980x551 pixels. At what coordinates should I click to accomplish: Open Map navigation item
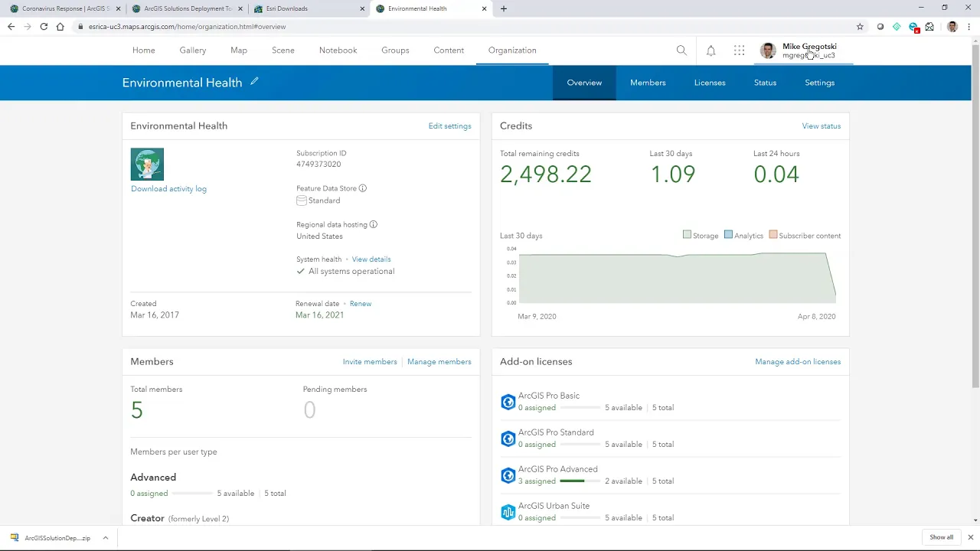(x=239, y=51)
